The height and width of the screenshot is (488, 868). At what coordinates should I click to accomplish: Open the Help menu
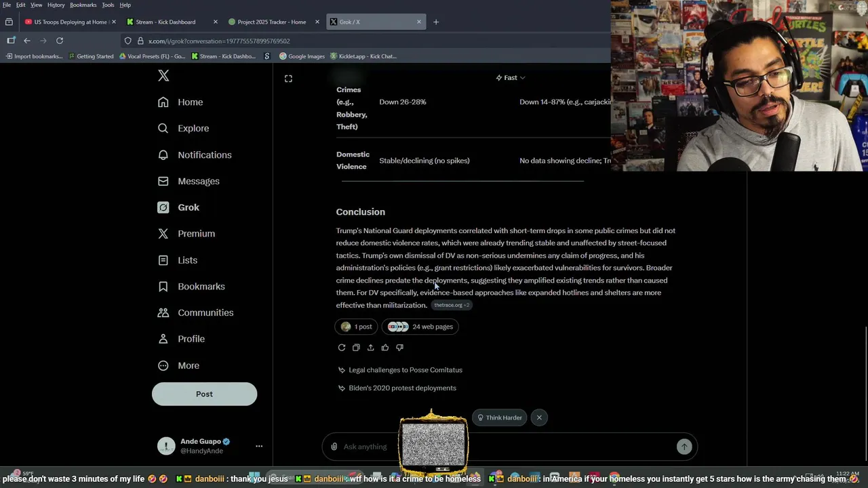point(125,5)
